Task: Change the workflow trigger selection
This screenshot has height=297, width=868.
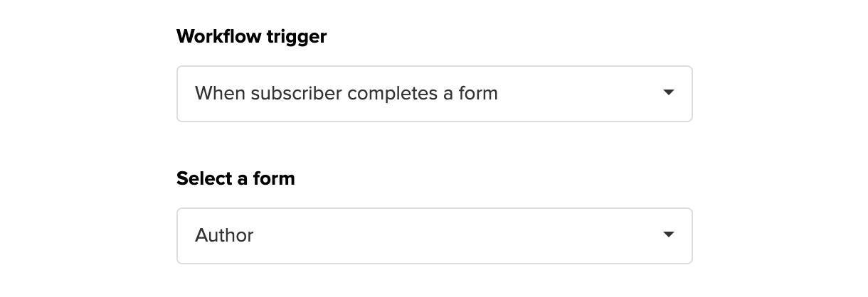Action: 434,94
